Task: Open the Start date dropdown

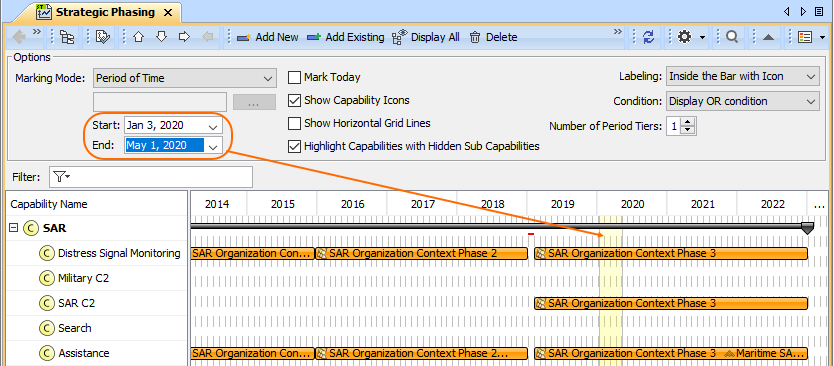Action: 213,127
